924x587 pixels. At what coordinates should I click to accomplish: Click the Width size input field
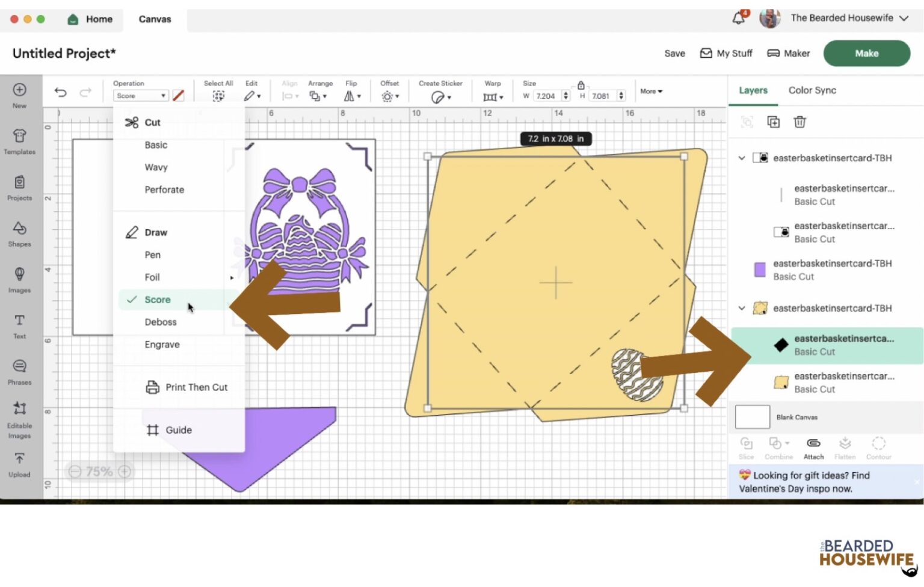tap(546, 96)
